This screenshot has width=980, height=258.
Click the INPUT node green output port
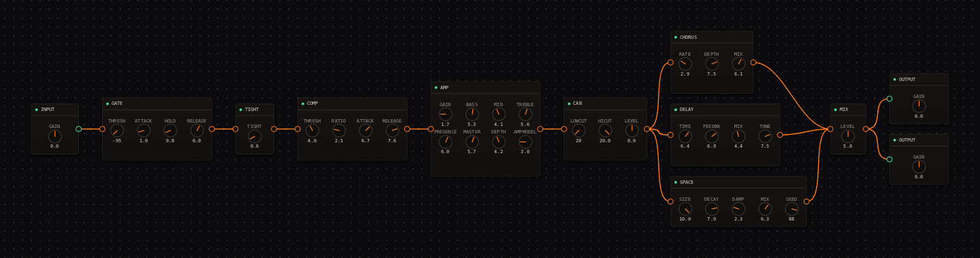coord(78,129)
